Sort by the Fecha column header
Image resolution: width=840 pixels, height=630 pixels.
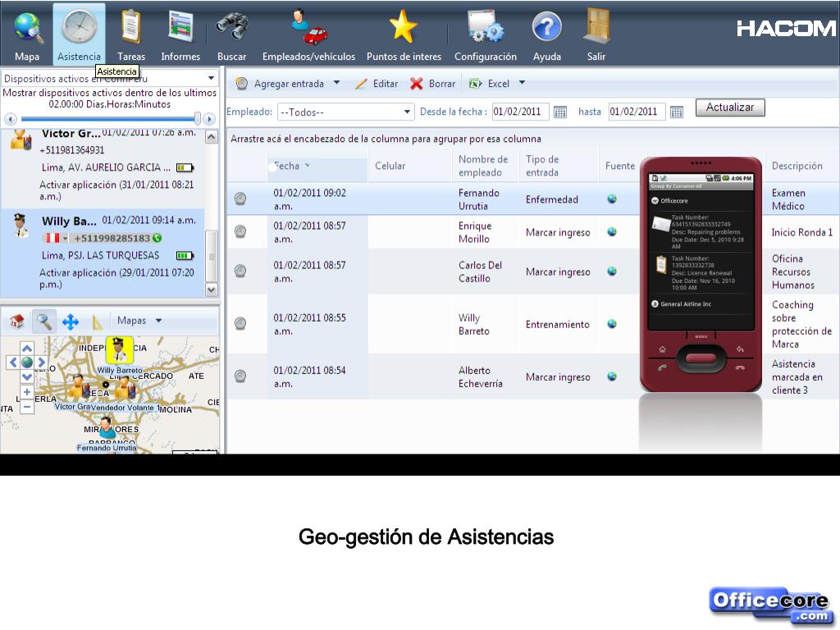click(317, 166)
